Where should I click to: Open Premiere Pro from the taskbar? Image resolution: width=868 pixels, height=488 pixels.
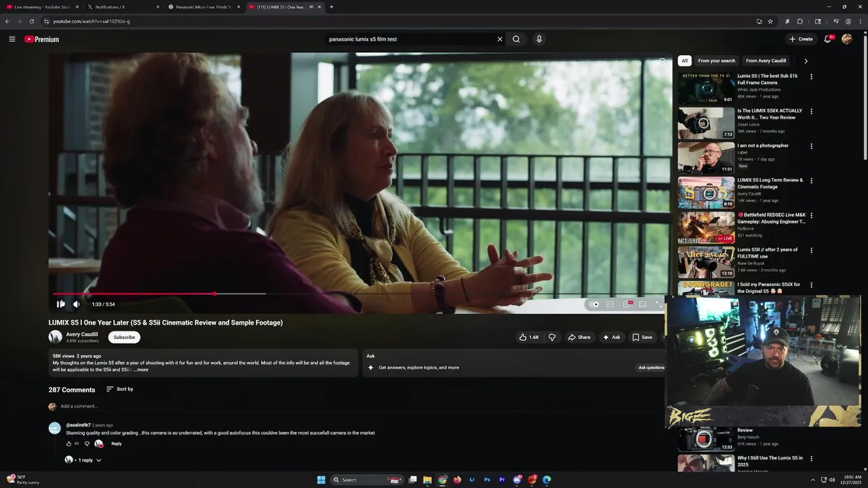point(502,480)
